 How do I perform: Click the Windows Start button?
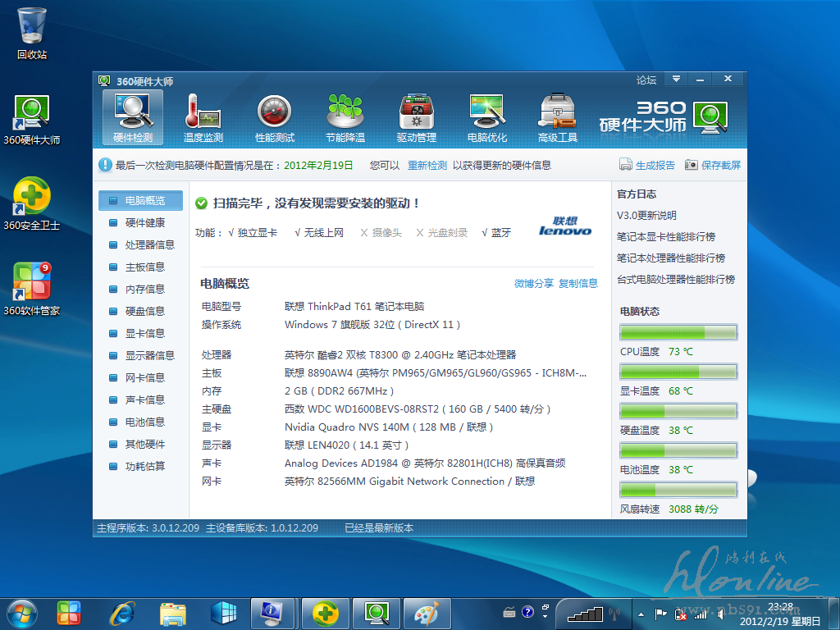(22, 612)
